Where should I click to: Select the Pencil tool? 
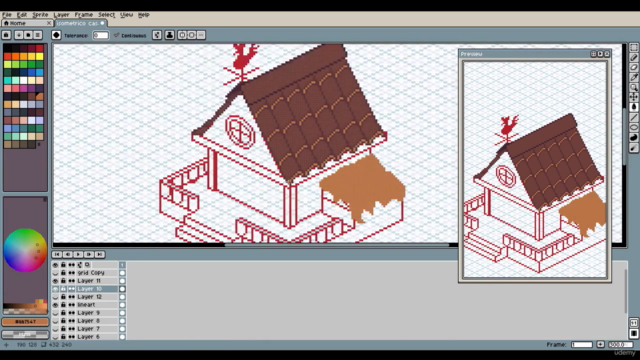pos(633,58)
